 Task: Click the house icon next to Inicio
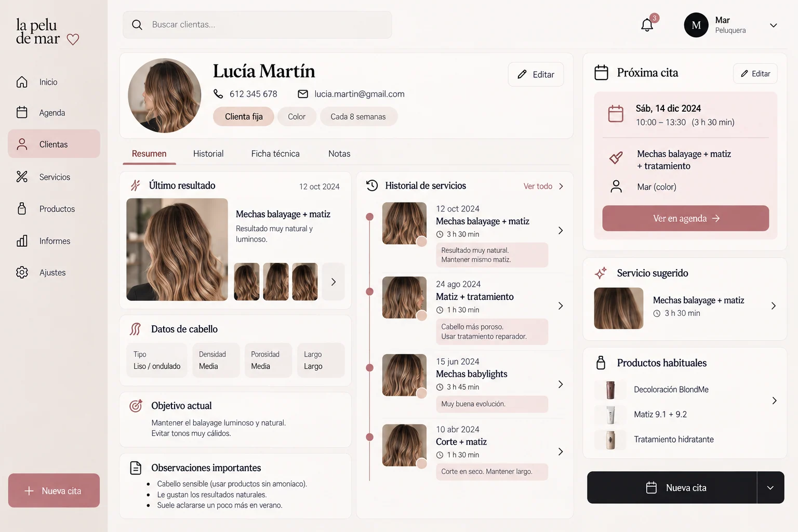point(22,82)
